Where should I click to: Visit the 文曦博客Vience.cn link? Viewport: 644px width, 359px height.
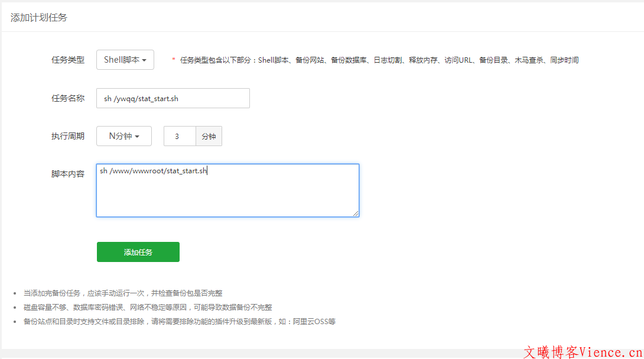click(x=582, y=351)
